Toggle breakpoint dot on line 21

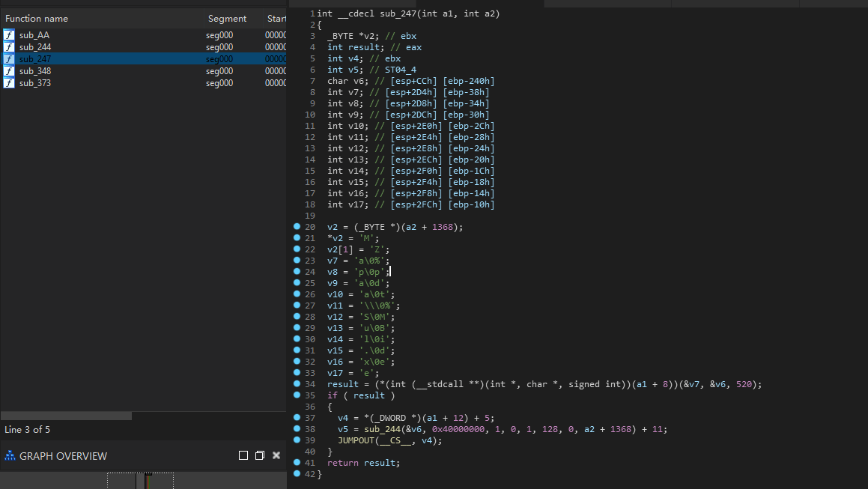tap(297, 237)
